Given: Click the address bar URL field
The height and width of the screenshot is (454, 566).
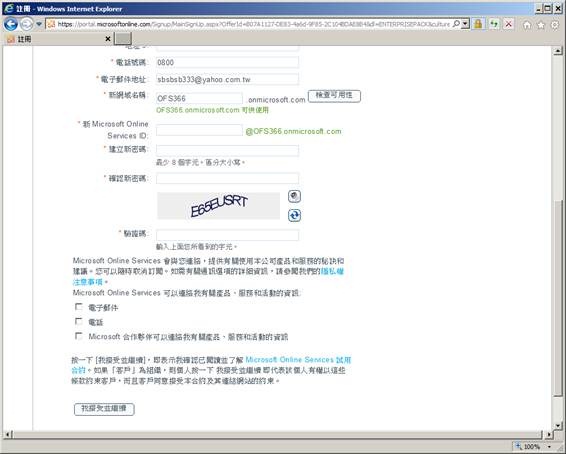Looking at the screenshot, I should (x=253, y=24).
